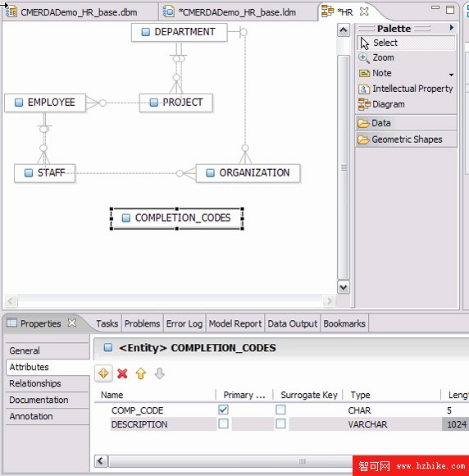This screenshot has height=476, width=469.
Task: Click the DESCRIPTION attribute name
Action: coord(139,424)
